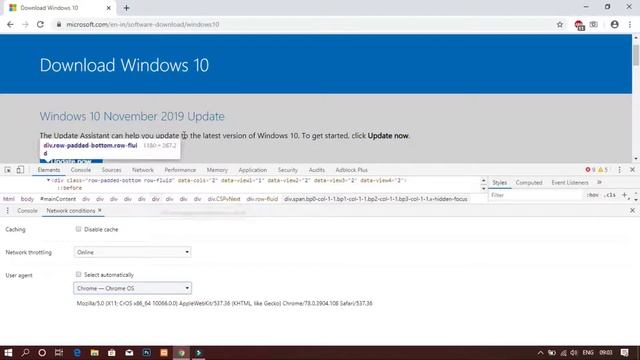640x360 pixels.
Task: Open a new tab with the plus icon
Action: (127, 8)
